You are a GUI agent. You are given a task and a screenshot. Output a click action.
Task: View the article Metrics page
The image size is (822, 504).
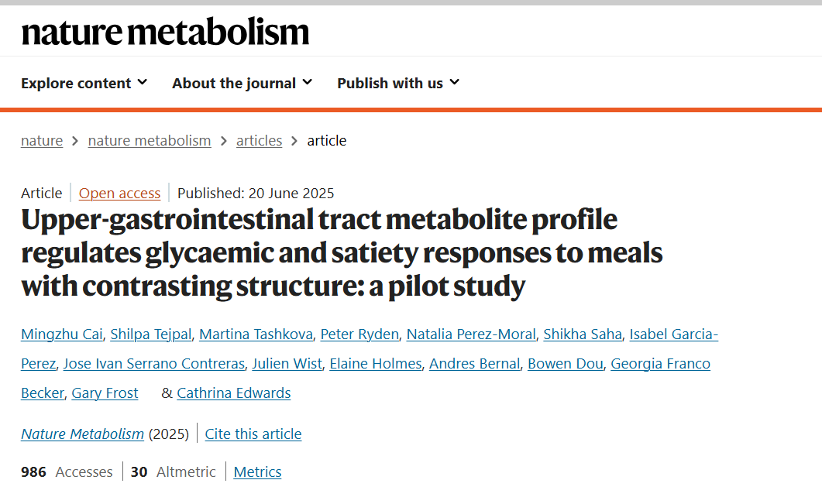click(257, 472)
